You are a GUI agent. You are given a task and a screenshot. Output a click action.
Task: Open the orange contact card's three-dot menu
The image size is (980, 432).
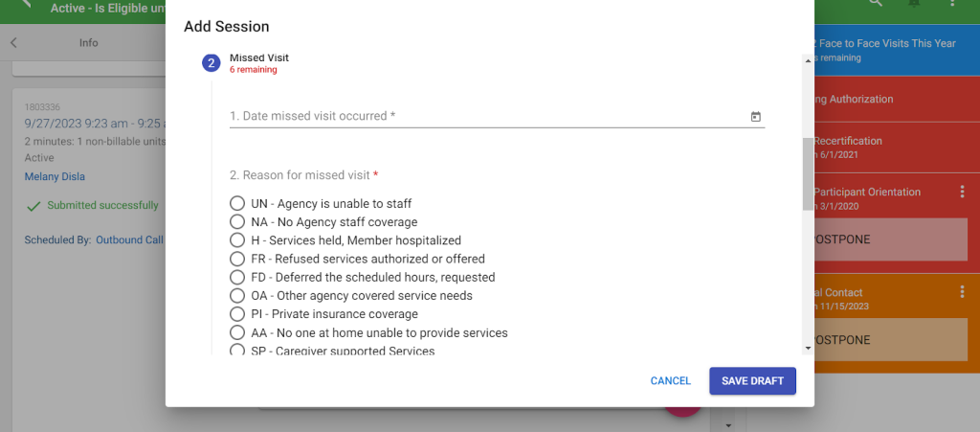(963, 292)
